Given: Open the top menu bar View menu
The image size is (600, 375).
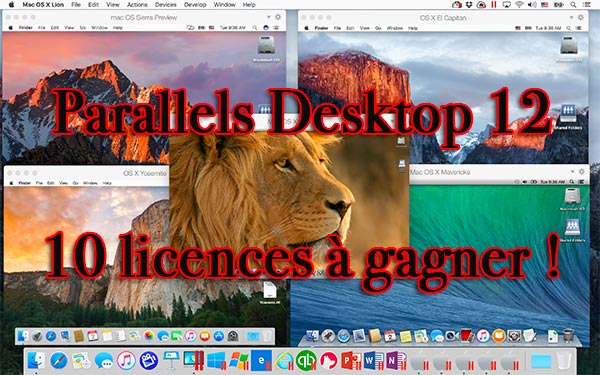Looking at the screenshot, I should (x=113, y=5).
